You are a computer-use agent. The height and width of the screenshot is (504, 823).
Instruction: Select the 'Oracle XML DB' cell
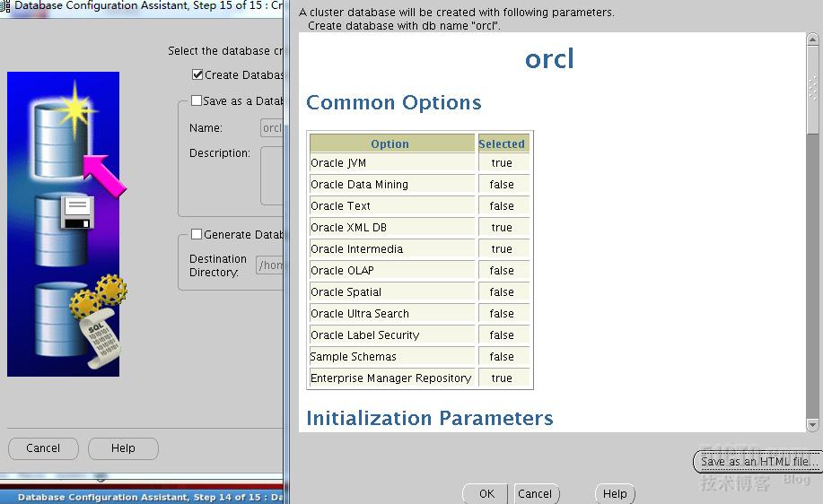[x=392, y=228]
